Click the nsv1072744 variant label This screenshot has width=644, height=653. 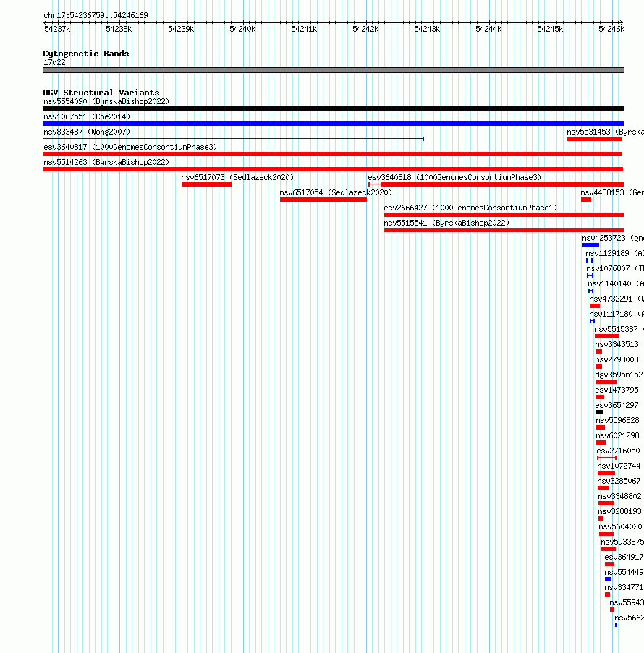pos(619,466)
